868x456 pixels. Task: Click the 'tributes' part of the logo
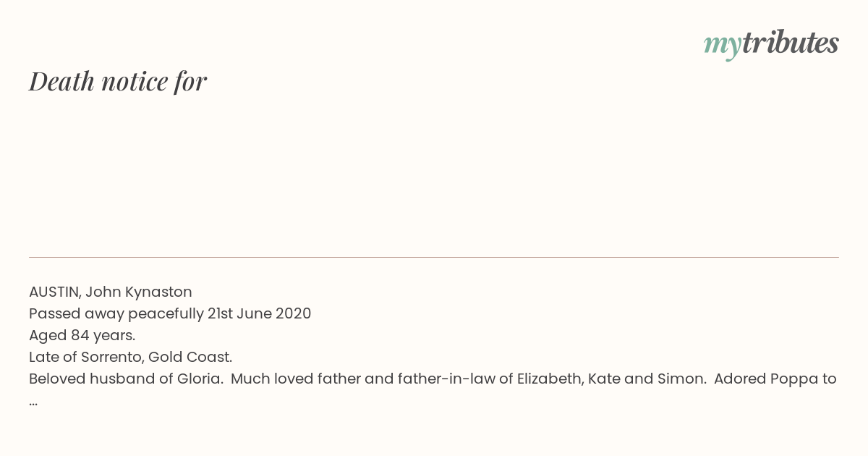(x=790, y=43)
